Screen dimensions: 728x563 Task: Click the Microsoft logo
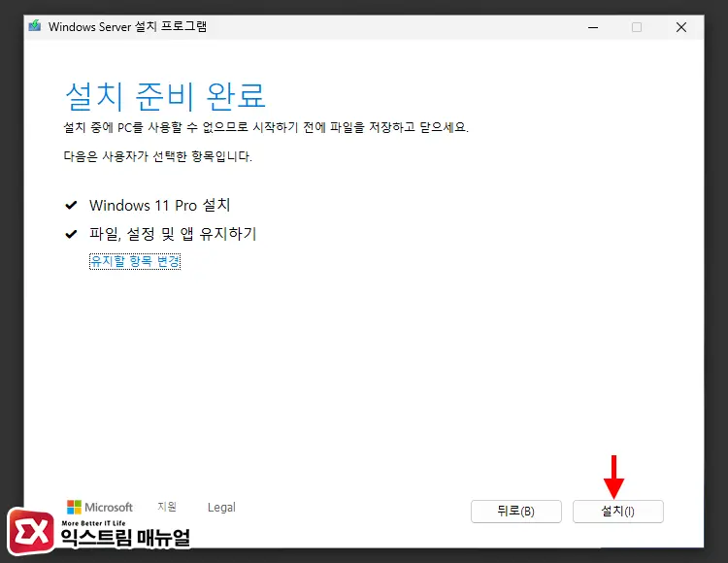pos(100,507)
